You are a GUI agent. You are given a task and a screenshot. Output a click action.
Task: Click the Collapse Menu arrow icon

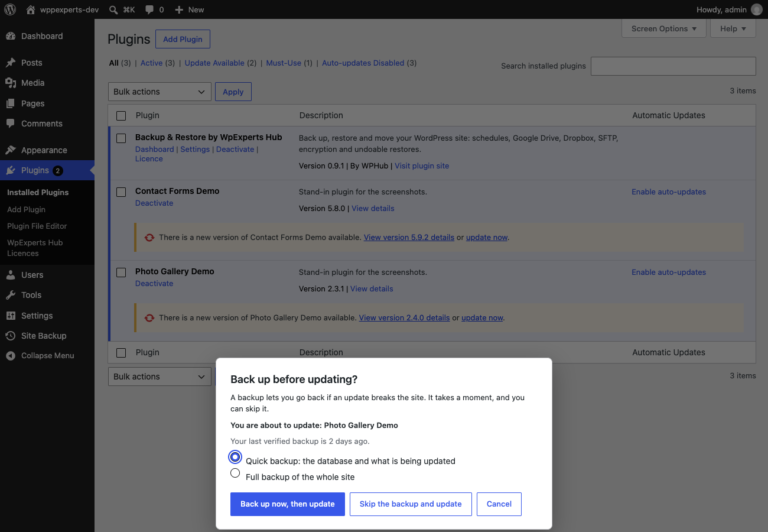pos(10,356)
